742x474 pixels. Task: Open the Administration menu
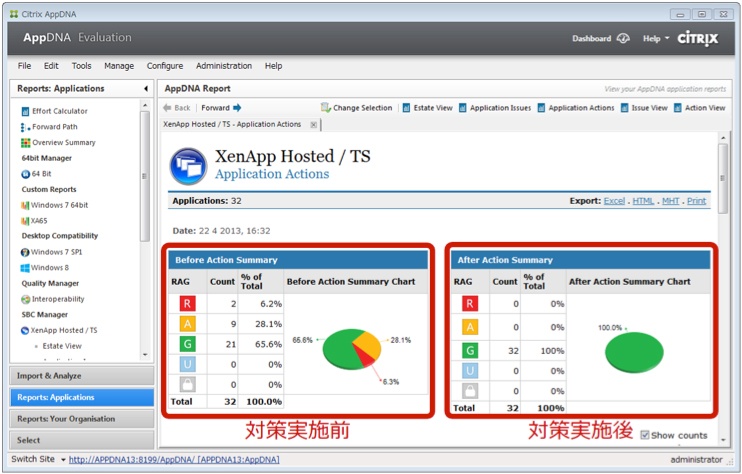tap(224, 66)
